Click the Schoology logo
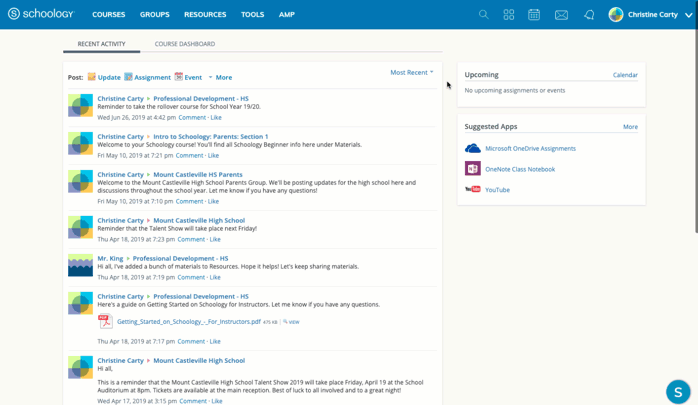This screenshot has height=405, width=698. pos(41,14)
